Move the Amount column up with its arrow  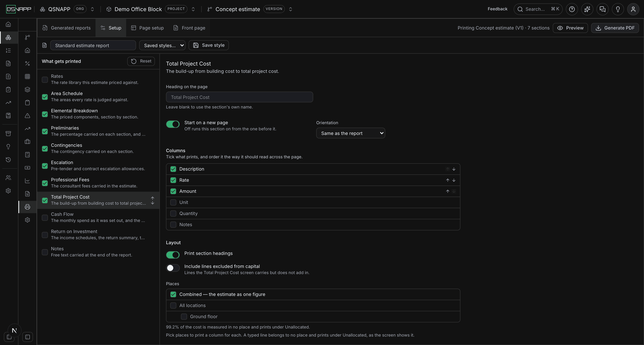click(448, 191)
